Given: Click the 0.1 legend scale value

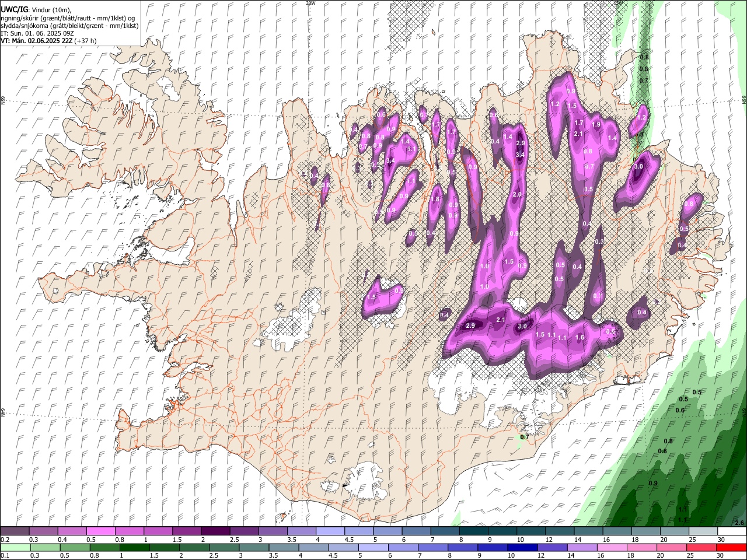Looking at the screenshot, I should coord(5,556).
